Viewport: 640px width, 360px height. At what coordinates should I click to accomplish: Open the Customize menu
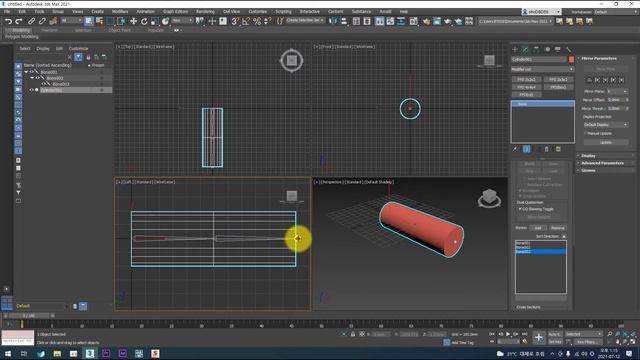click(258, 11)
